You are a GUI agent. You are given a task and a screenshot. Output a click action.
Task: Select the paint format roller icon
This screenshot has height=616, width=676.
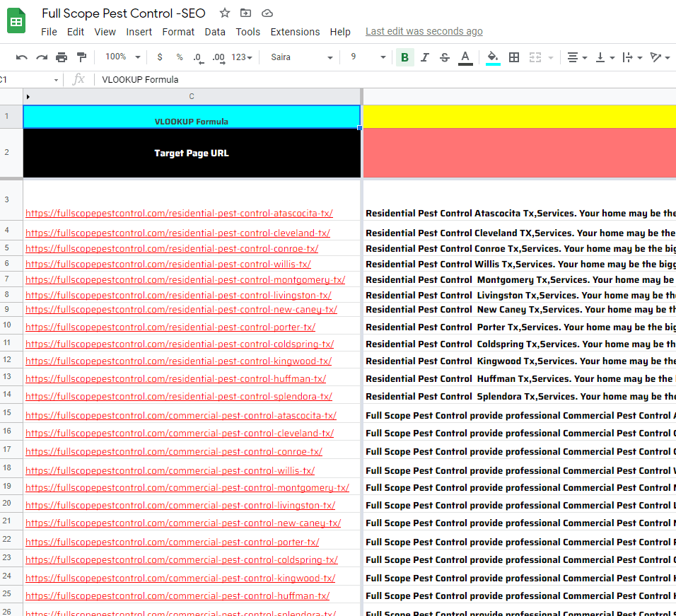pos(81,57)
